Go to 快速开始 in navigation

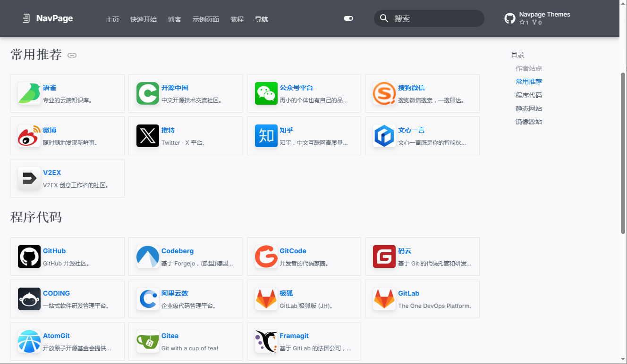pyautogui.click(x=144, y=19)
